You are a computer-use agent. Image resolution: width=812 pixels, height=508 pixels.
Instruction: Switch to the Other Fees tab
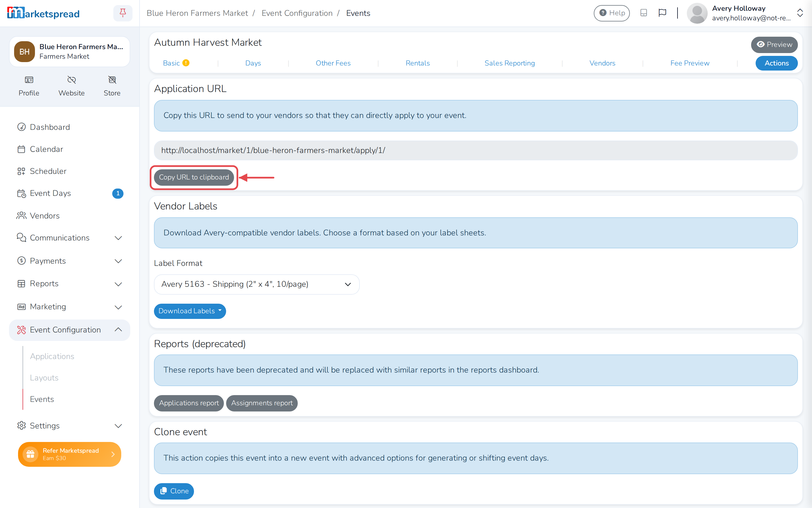coord(333,63)
